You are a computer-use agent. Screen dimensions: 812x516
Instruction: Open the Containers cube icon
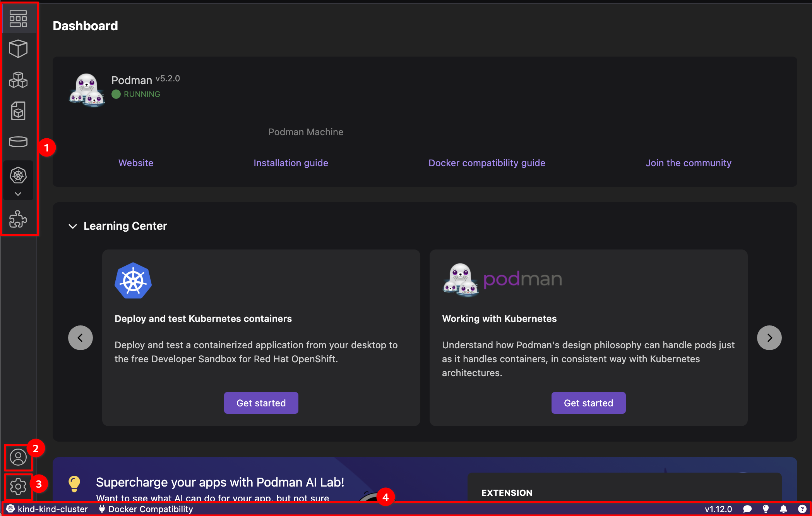18,49
